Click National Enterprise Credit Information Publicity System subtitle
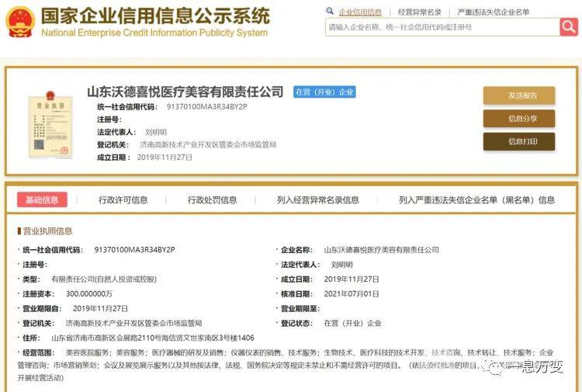The height and width of the screenshot is (392, 582). [154, 33]
